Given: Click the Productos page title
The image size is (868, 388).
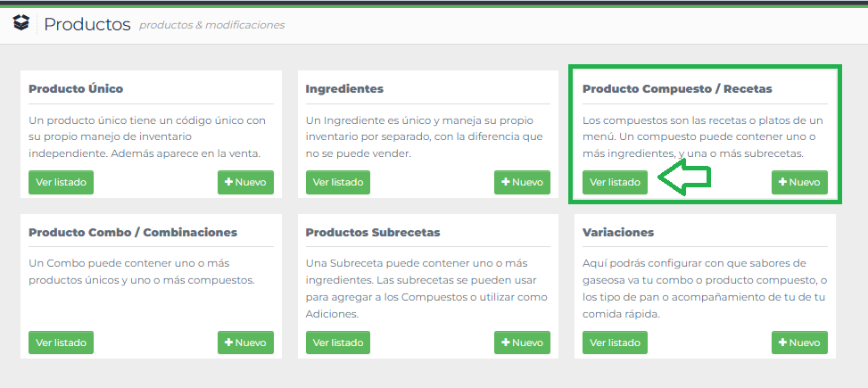Looking at the screenshot, I should tap(87, 24).
